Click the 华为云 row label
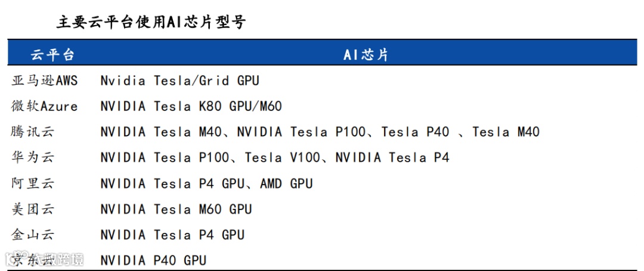The height and width of the screenshot is (271, 644). click(x=32, y=158)
